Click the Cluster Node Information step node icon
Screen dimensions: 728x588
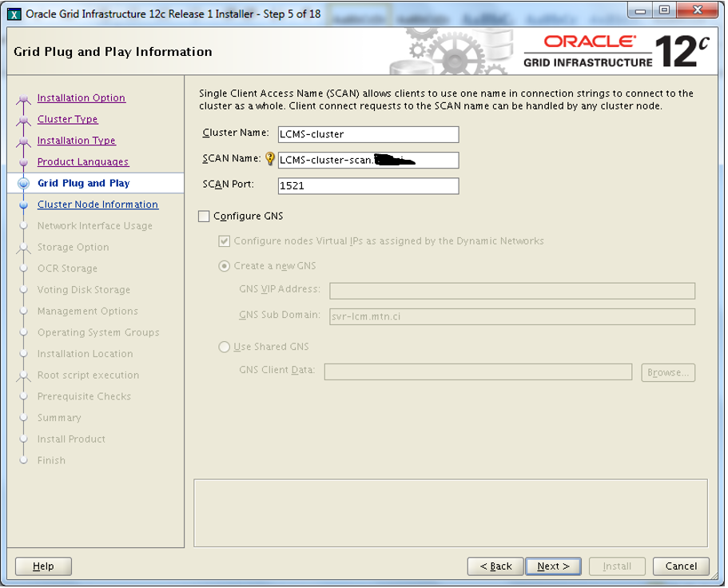[23, 205]
